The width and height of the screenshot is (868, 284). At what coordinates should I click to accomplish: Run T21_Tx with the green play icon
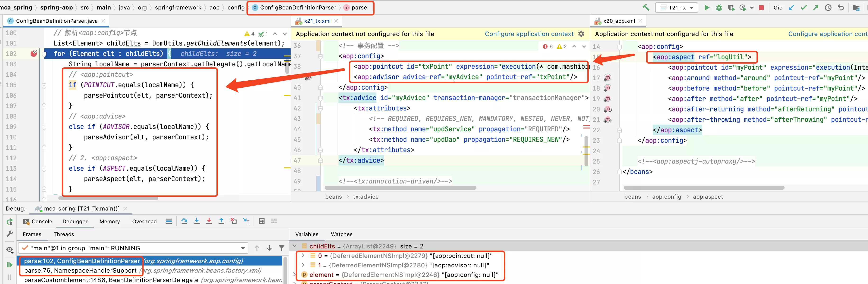pyautogui.click(x=707, y=7)
